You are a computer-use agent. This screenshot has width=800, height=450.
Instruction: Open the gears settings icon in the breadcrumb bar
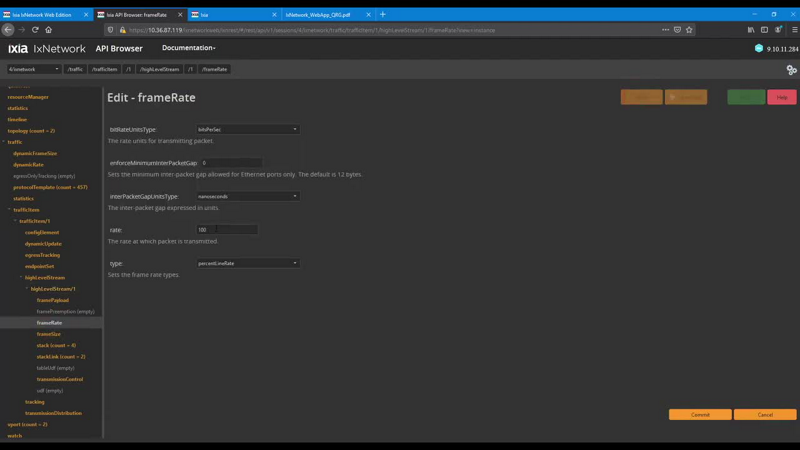pos(791,70)
